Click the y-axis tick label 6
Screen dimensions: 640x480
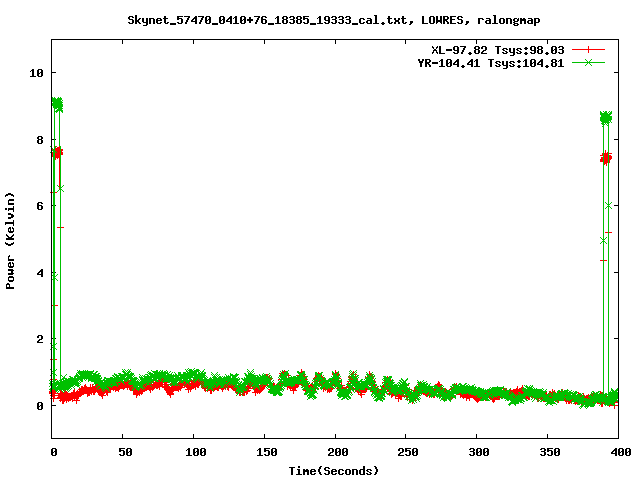coord(40,206)
